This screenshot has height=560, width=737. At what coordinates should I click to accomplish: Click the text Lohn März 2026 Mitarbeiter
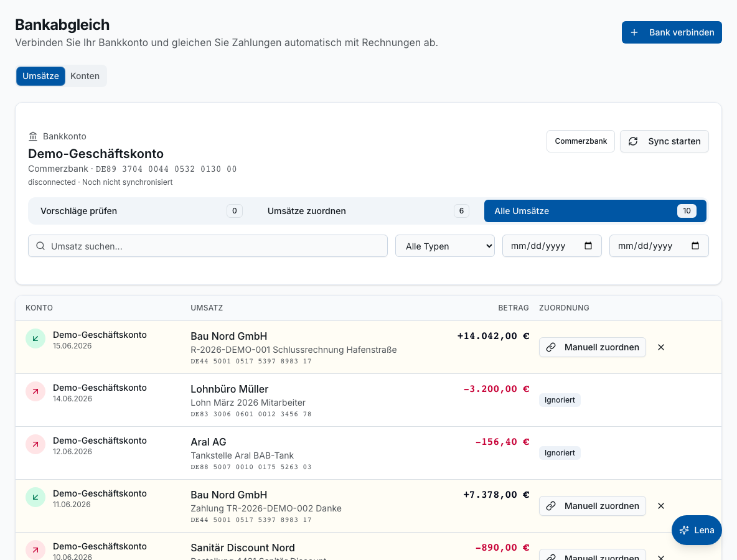click(x=248, y=403)
